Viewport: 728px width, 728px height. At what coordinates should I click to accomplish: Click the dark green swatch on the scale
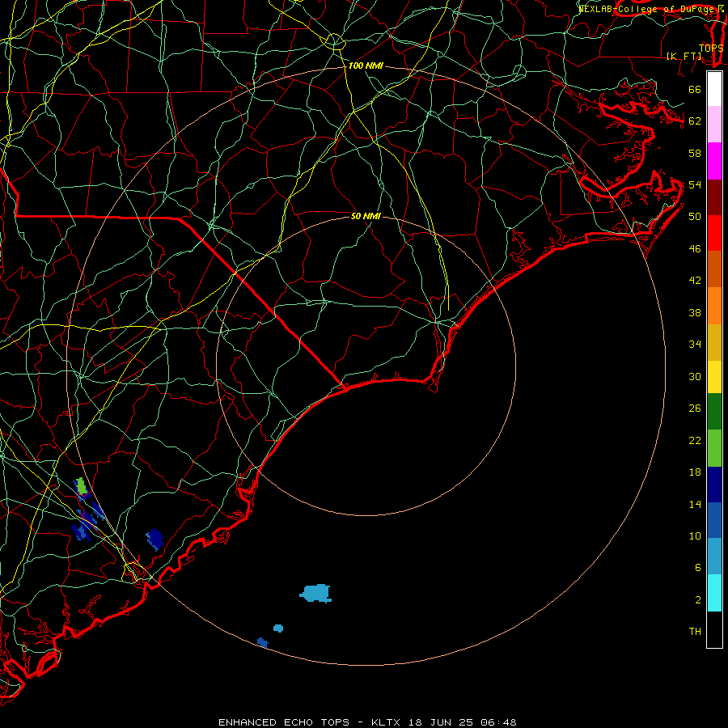coord(714,412)
